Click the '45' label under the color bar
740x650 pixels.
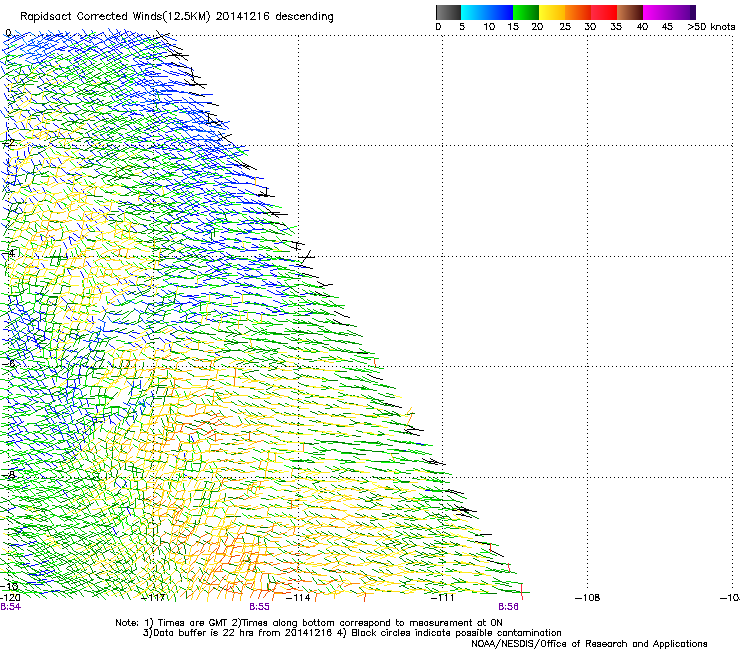click(667, 27)
